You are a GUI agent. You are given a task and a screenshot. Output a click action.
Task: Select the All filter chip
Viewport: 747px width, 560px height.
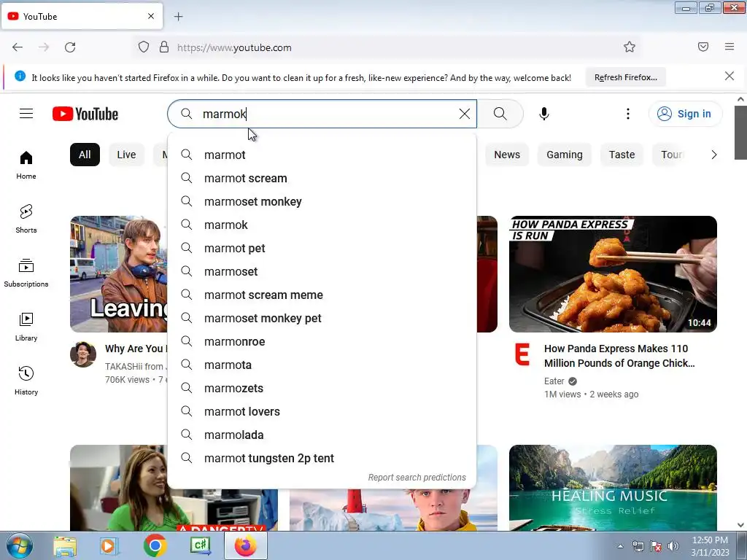coord(85,155)
